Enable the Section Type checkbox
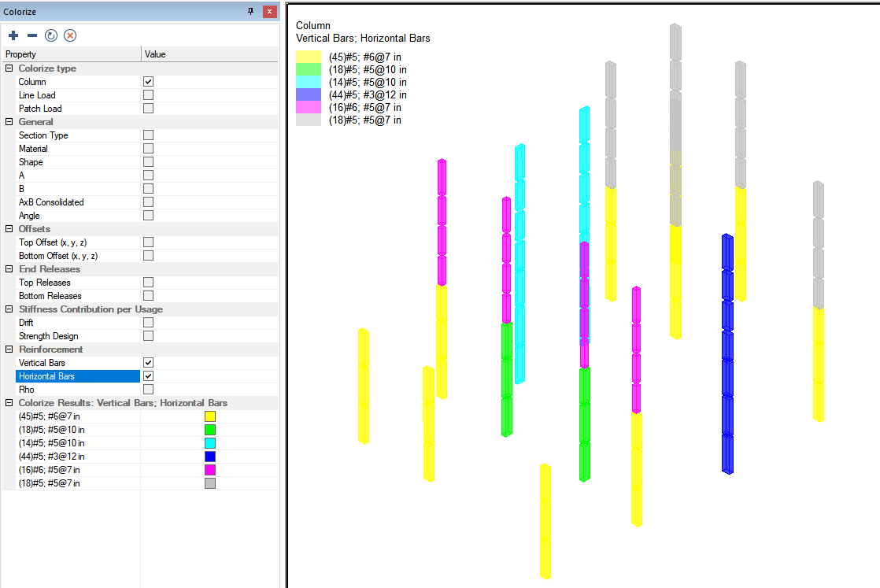Screen dimensions: 880x588 pyautogui.click(x=148, y=135)
